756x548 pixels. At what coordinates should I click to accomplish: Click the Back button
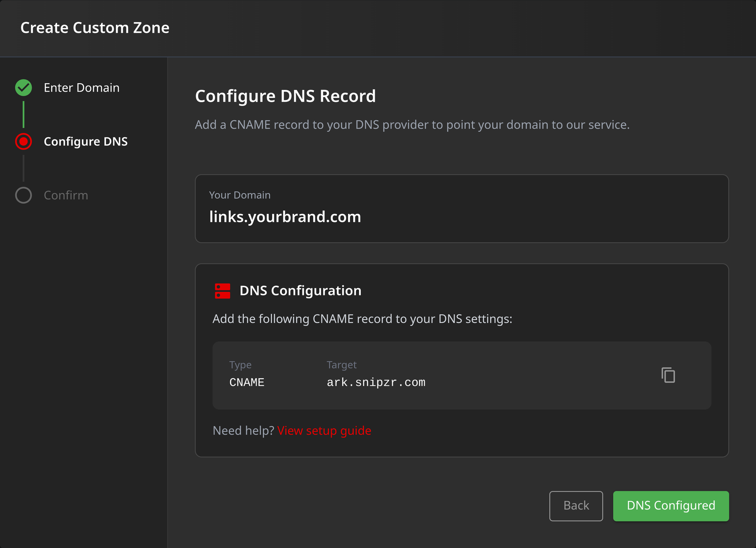coord(576,506)
